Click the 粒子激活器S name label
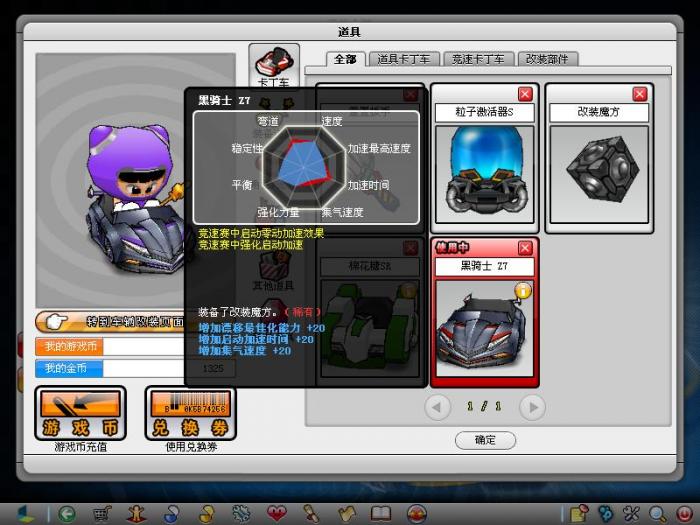Image resolution: width=700 pixels, height=525 pixels. 484,112
